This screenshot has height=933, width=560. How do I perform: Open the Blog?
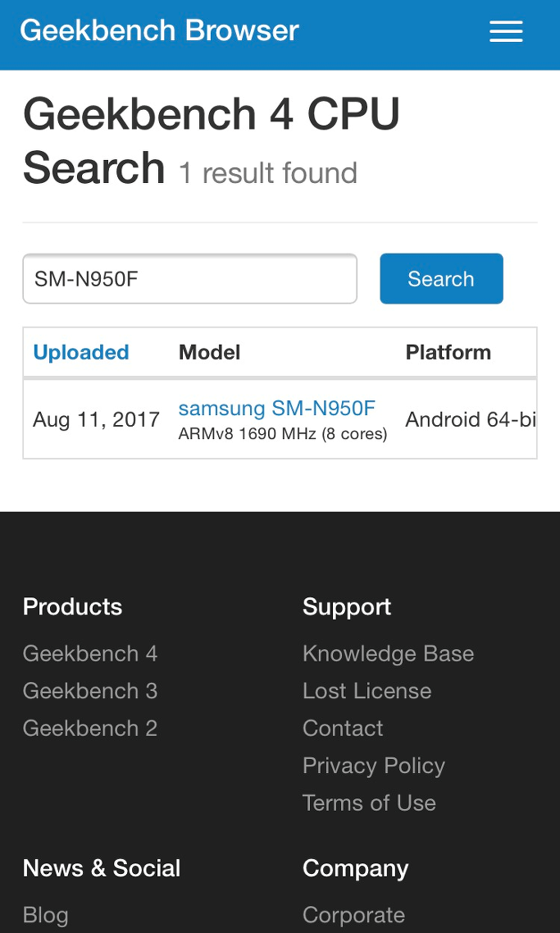[45, 914]
